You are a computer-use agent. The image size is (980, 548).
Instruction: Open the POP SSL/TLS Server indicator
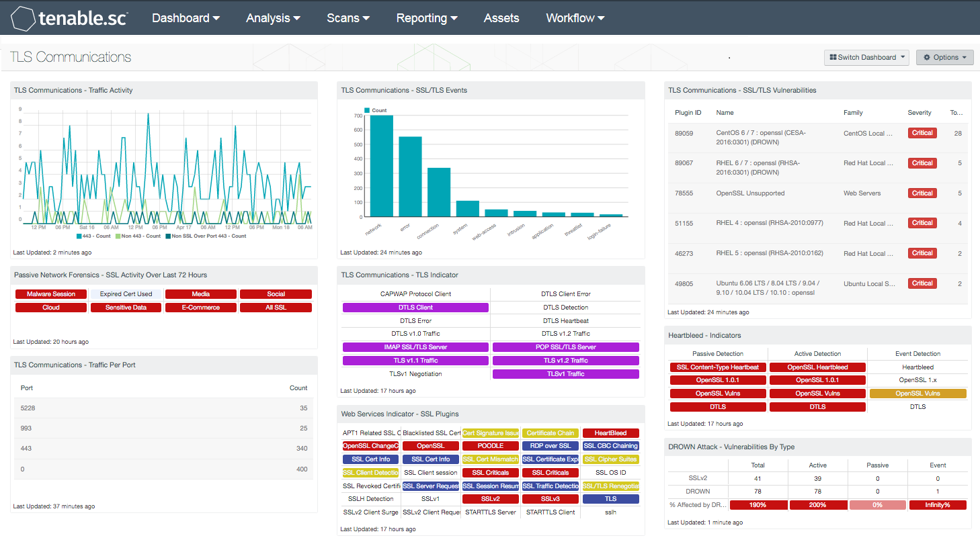click(566, 347)
